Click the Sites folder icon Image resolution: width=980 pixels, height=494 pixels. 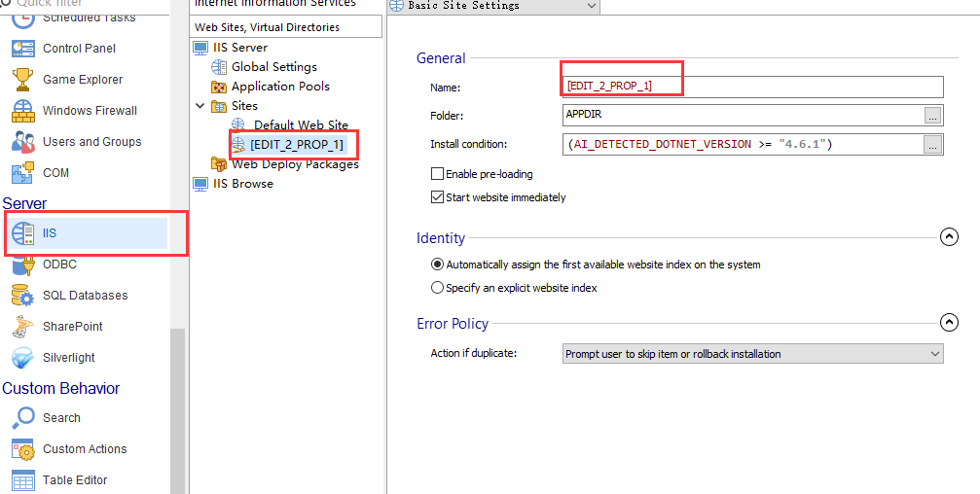219,106
